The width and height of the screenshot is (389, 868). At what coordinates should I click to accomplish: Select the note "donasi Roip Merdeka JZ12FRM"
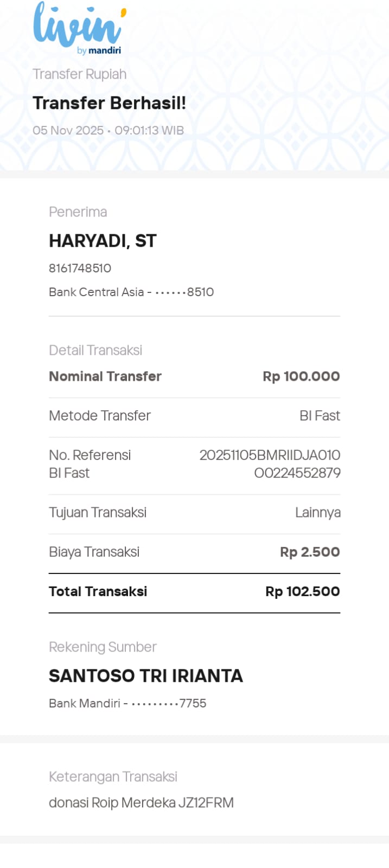coord(141,803)
